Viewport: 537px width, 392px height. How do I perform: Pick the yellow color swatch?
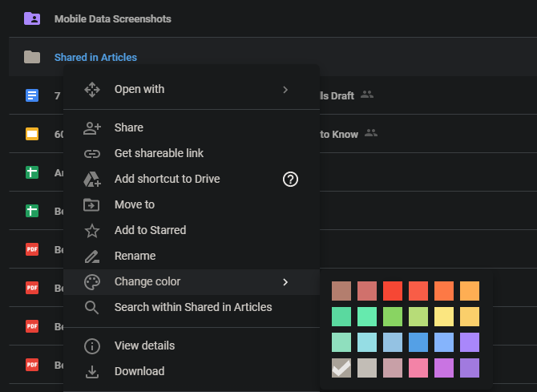click(444, 317)
